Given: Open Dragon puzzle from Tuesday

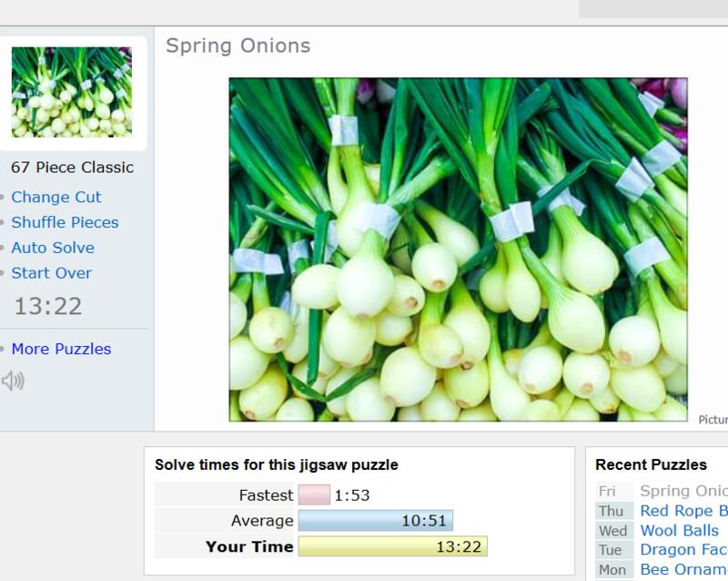Looking at the screenshot, I should [683, 549].
